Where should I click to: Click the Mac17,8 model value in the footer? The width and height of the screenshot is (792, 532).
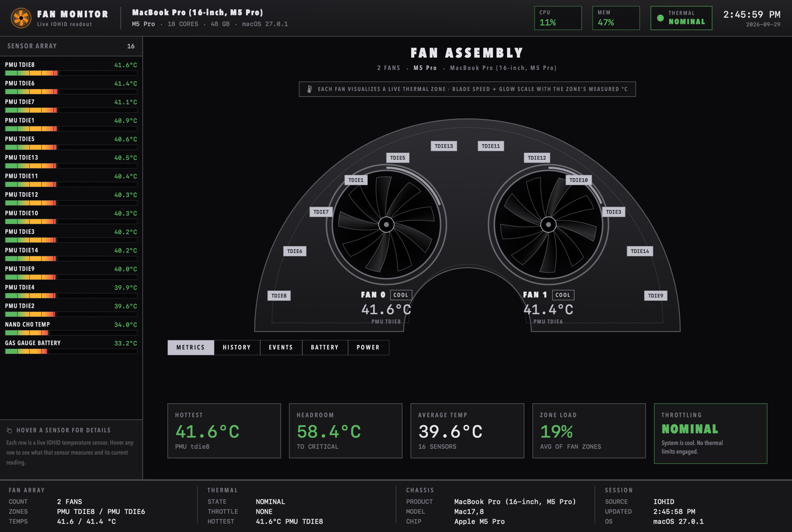click(x=469, y=512)
